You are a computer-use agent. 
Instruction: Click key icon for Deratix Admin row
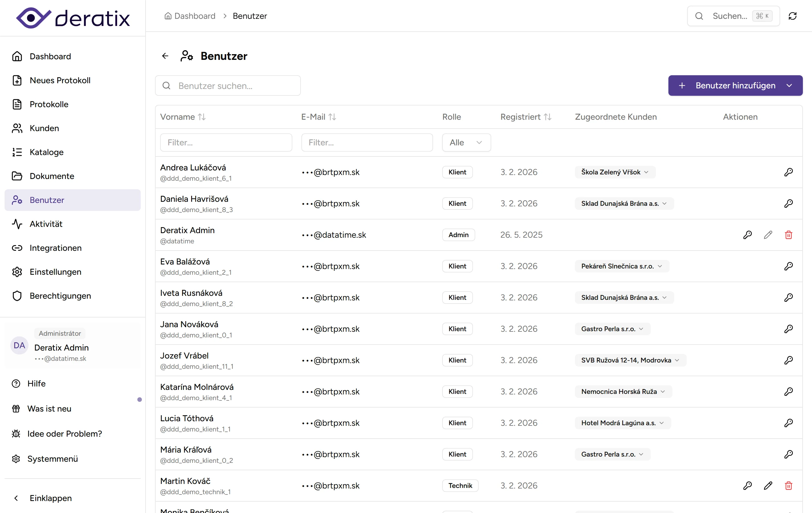(747, 235)
